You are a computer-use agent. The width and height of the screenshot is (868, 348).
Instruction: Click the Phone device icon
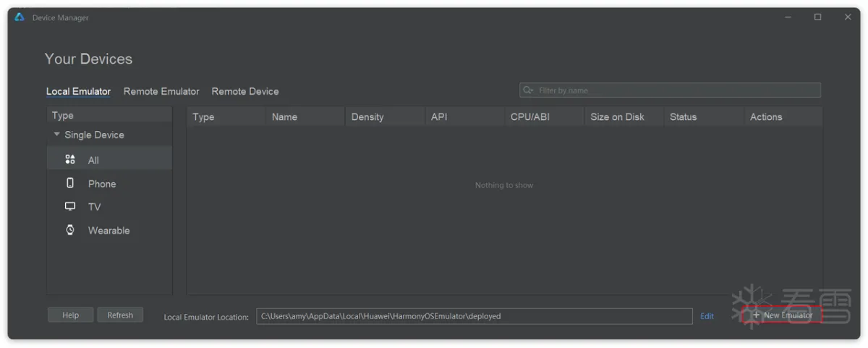coord(70,183)
